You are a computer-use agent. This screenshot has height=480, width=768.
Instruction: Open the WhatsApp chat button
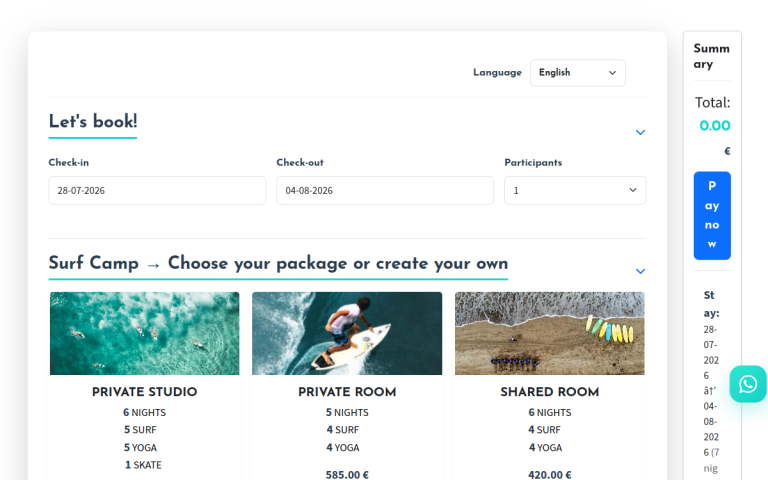tap(747, 384)
